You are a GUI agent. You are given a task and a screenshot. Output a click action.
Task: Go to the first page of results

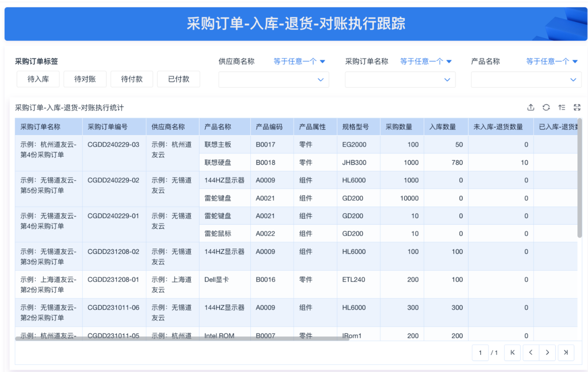[x=512, y=352]
